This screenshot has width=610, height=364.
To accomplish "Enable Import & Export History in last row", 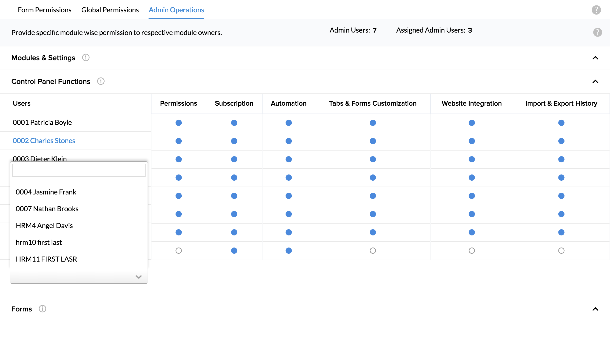I will 561,250.
